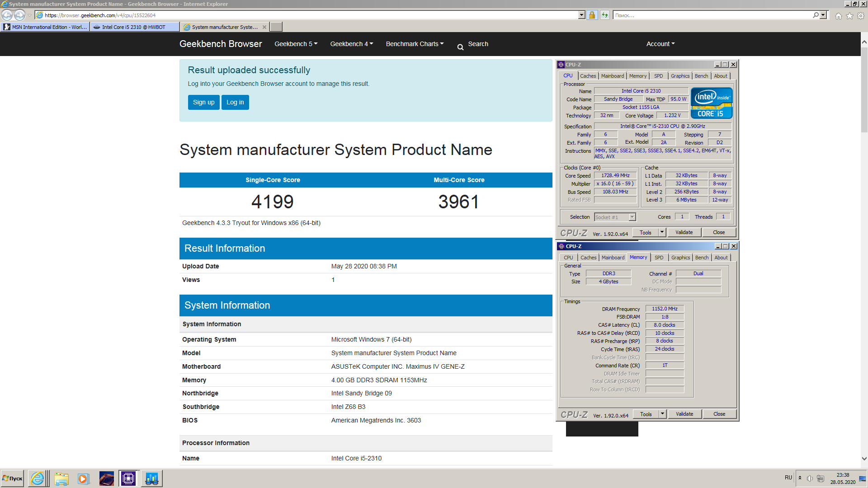Expand the Account menu
This screenshot has width=868, height=488.
660,44
